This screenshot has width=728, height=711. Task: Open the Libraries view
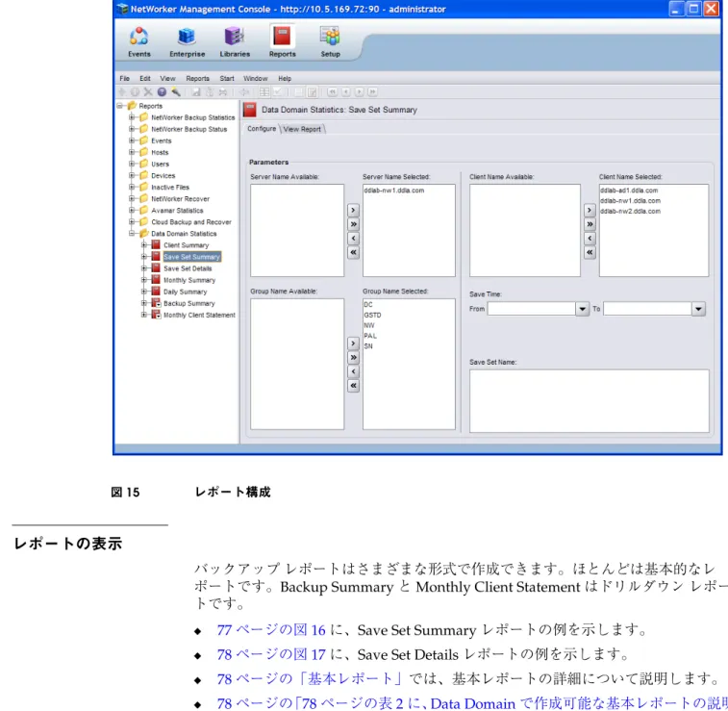[x=235, y=41]
